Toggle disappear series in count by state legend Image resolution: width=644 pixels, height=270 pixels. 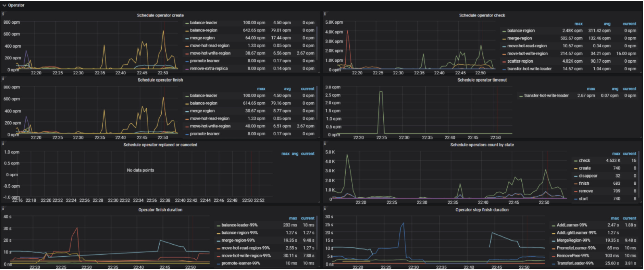coord(588,176)
